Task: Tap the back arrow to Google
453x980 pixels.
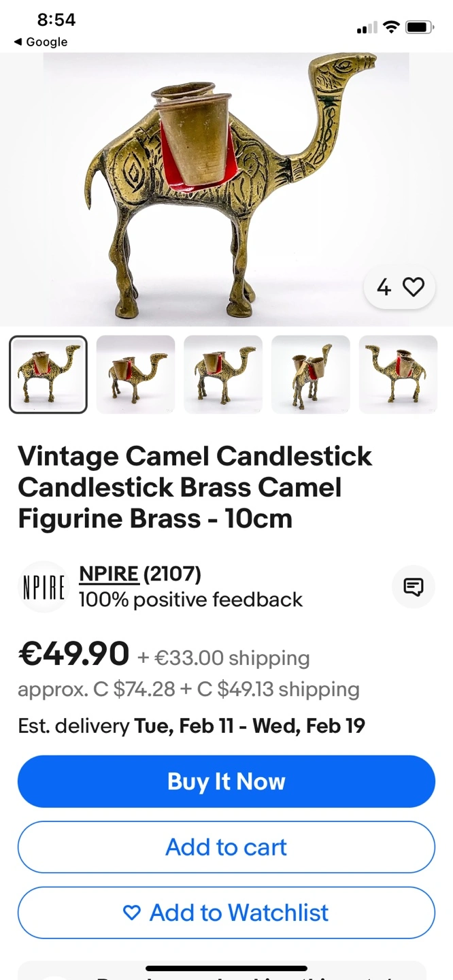Action: pyautogui.click(x=18, y=42)
